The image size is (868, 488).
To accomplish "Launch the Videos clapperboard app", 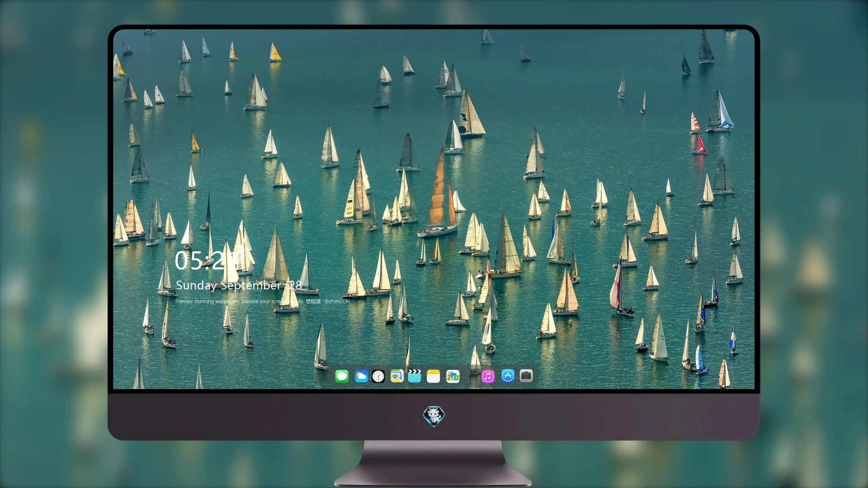I will [415, 376].
